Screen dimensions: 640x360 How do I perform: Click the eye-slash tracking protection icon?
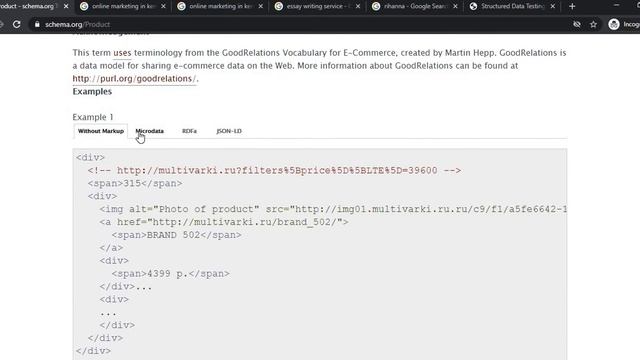pos(577,24)
